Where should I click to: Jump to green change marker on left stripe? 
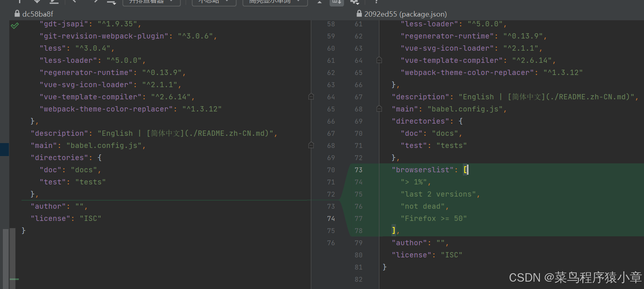14,279
